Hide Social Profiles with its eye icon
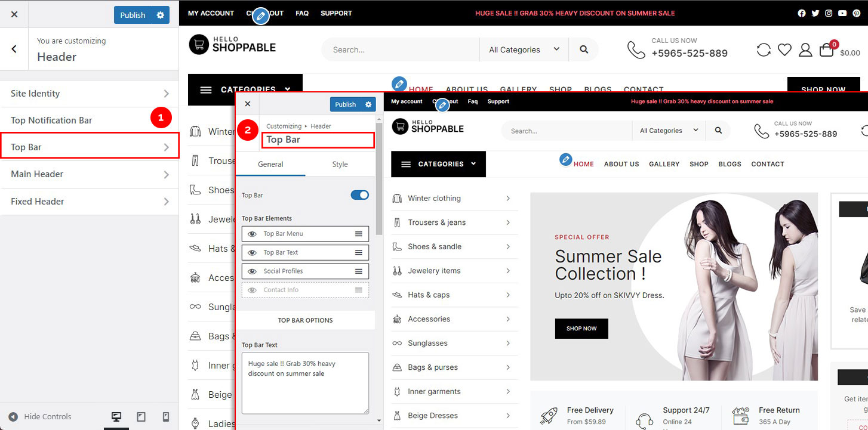Image resolution: width=868 pixels, height=430 pixels. coord(253,271)
